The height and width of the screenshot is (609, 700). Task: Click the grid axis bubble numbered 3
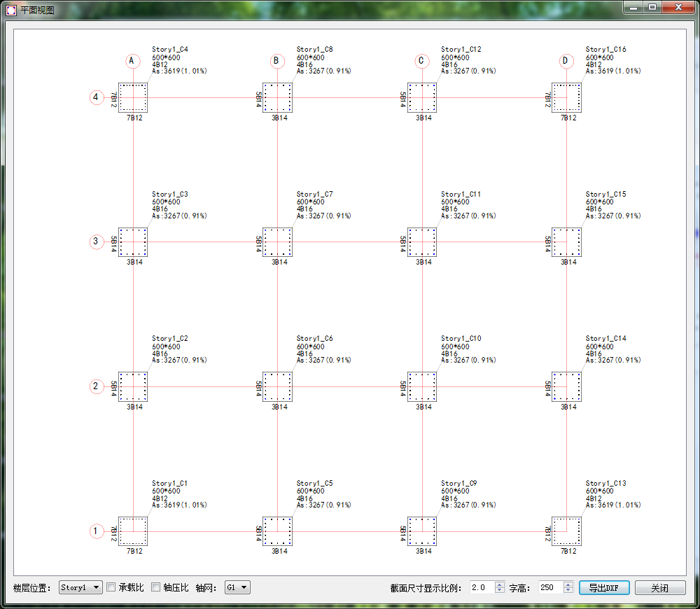pyautogui.click(x=96, y=242)
